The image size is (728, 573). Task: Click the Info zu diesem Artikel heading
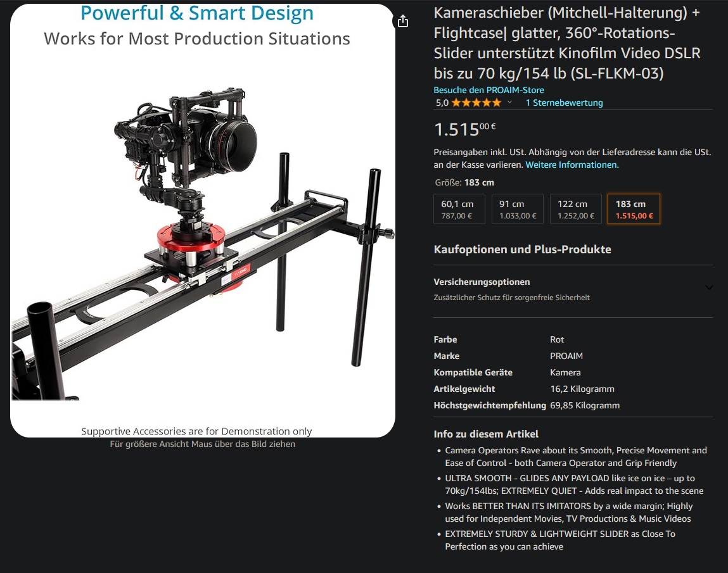click(x=485, y=434)
